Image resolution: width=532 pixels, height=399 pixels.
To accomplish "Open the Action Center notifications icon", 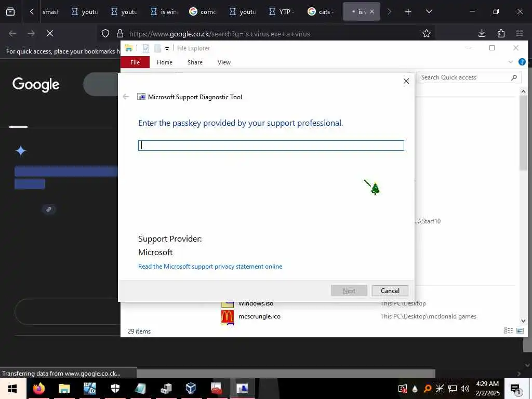I will pyautogui.click(x=516, y=389).
